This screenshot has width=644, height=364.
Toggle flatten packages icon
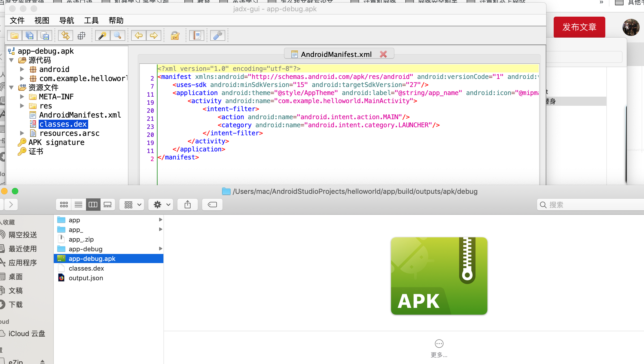81,35
